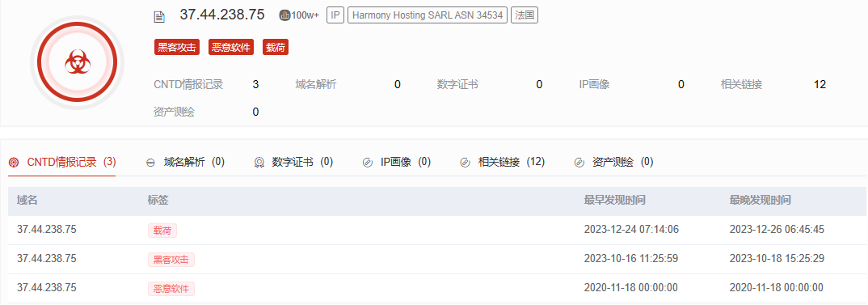Switch to the 数字证书 (0) tab

(x=293, y=162)
